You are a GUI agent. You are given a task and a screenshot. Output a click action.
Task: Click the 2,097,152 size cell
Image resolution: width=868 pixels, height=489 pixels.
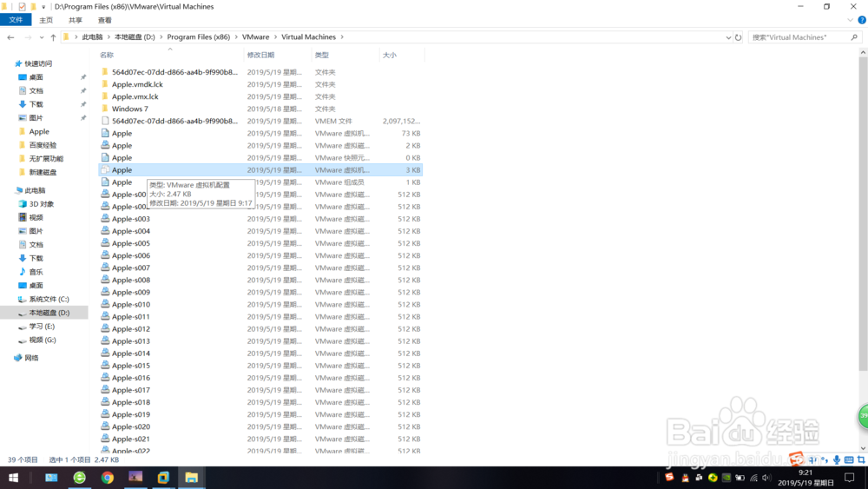(x=401, y=122)
